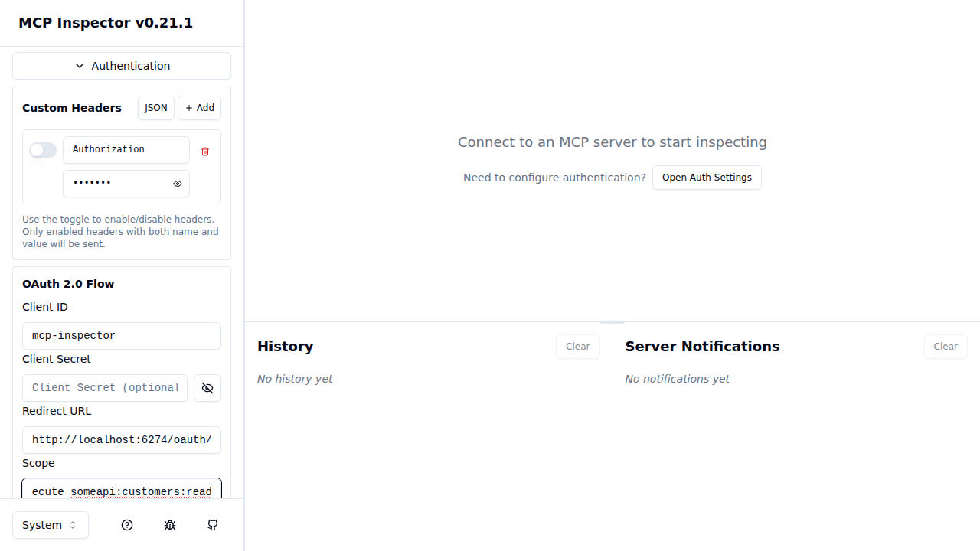This screenshot has height=551, width=980.
Task: Delete the Authorization header via trash icon
Action: coord(204,152)
